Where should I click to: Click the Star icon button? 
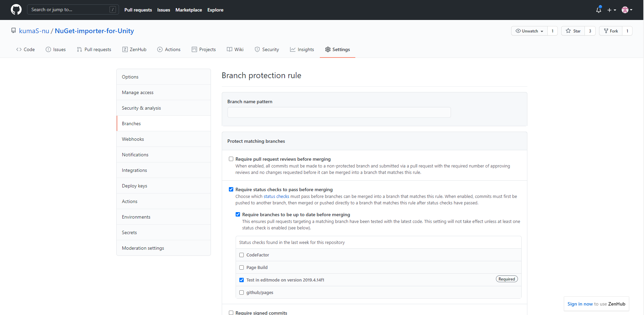tap(573, 31)
